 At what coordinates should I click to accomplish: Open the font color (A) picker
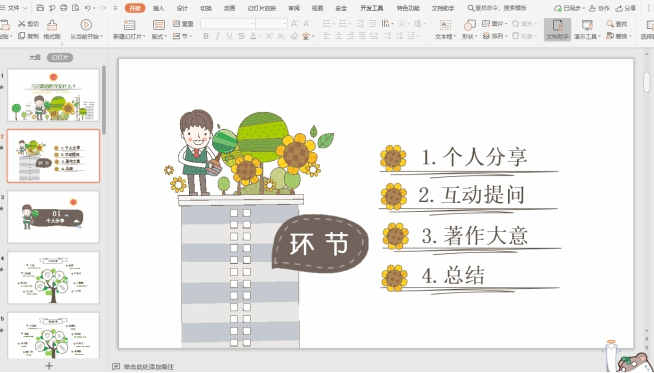click(x=253, y=36)
